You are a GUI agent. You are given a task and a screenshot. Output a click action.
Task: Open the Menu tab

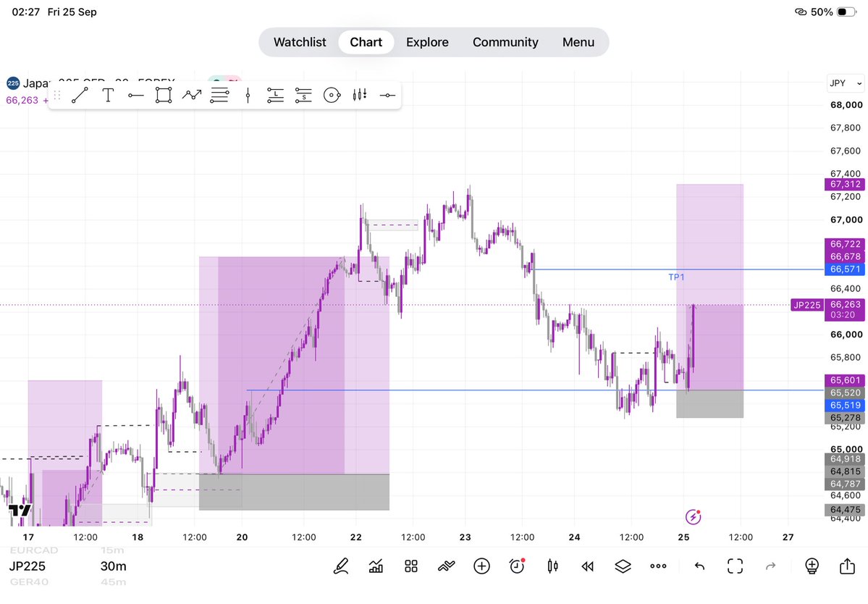click(x=578, y=42)
